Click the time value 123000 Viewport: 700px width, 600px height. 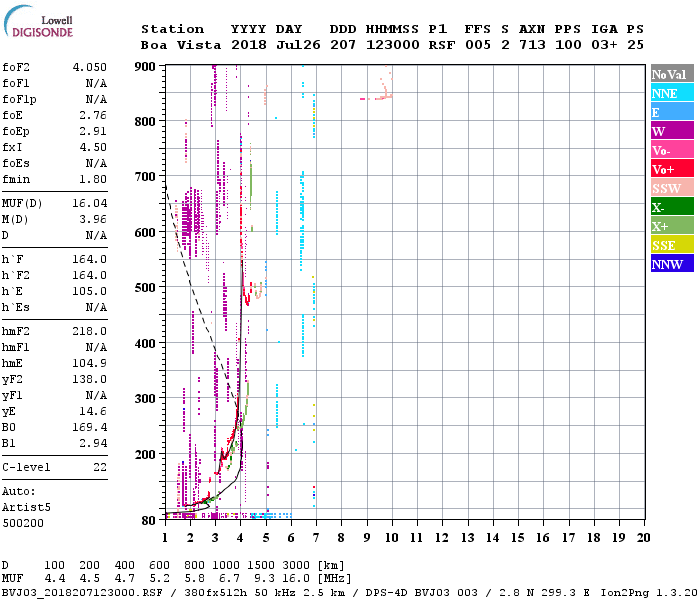tap(393, 45)
